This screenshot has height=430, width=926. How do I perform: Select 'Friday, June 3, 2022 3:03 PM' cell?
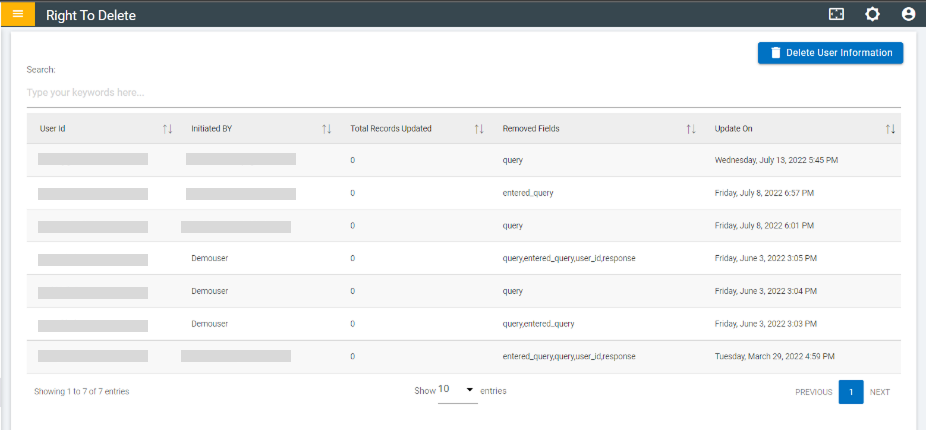[766, 324]
